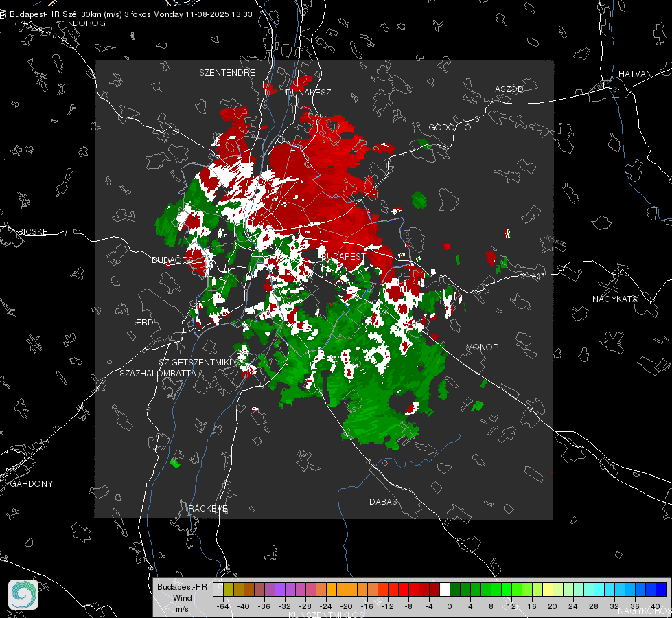Image resolution: width=672 pixels, height=618 pixels.
Task: Click the -4 value on legend scale
Action: (x=429, y=606)
